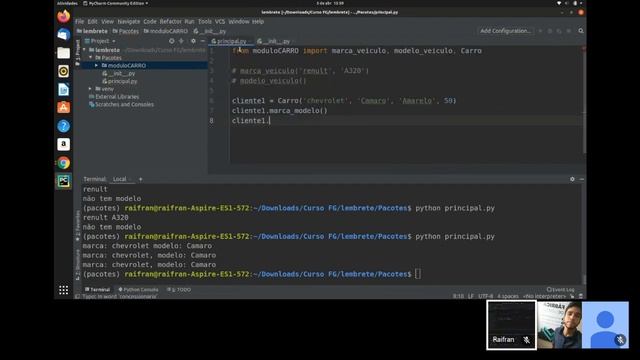Screen dimensions: 640x360
Task: Open the Files manager dock icon
Action: click(63, 53)
